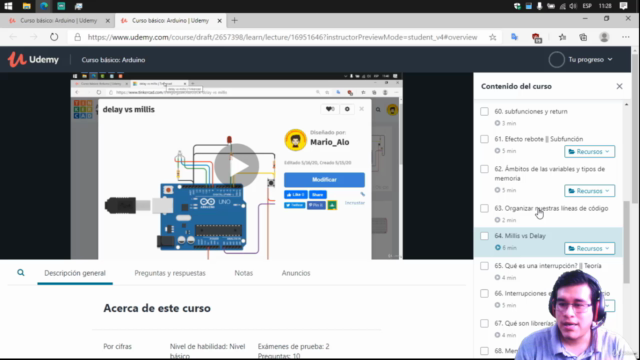Check lecture 64 Millis vs Delay checkbox
This screenshot has width=640, height=360.
tap(484, 236)
